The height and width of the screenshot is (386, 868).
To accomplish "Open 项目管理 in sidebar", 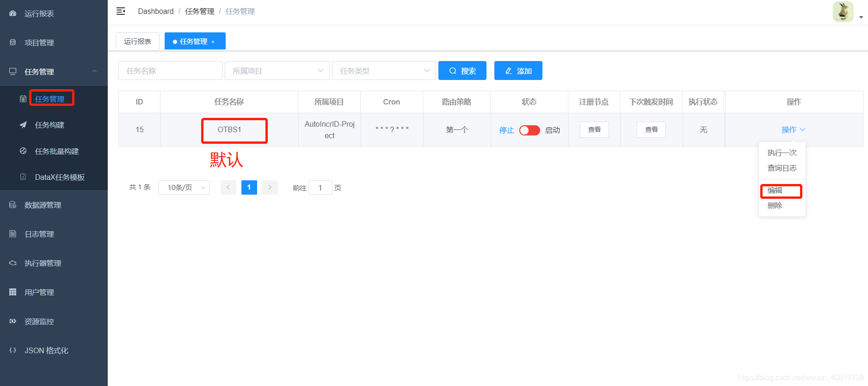I will [x=54, y=43].
